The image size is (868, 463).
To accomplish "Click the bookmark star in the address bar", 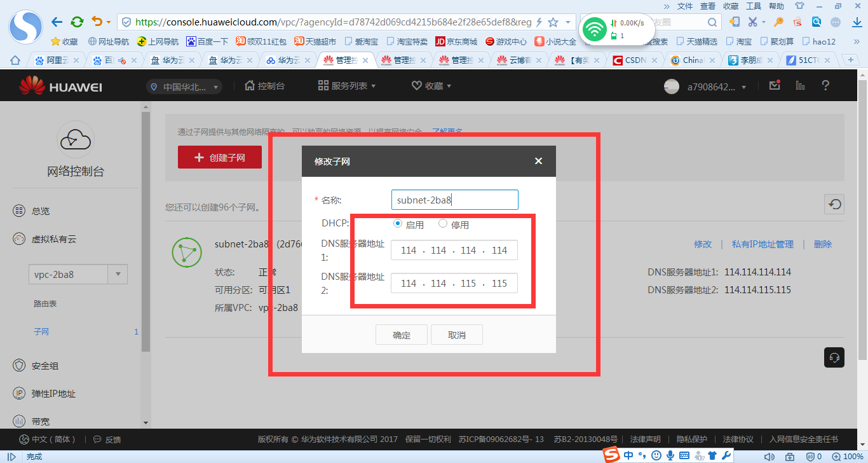I will 553,22.
